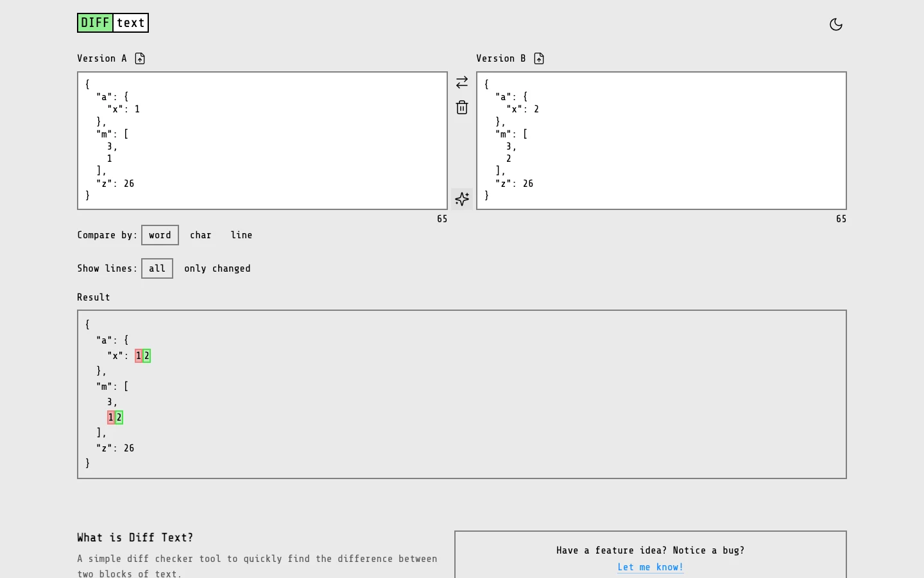Click the sparkle format icon
Image resolution: width=924 pixels, height=578 pixels.
pyautogui.click(x=462, y=199)
